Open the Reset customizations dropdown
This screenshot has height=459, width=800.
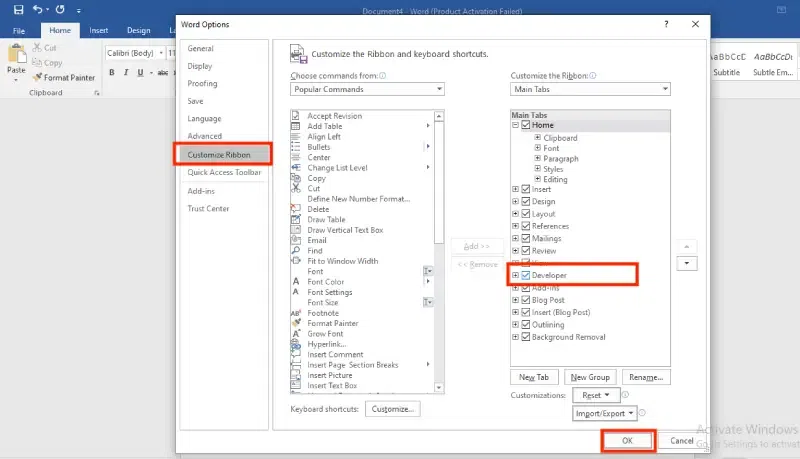click(596, 395)
